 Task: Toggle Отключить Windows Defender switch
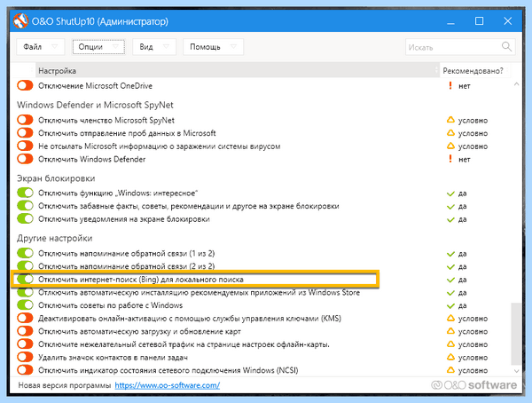click(25, 159)
